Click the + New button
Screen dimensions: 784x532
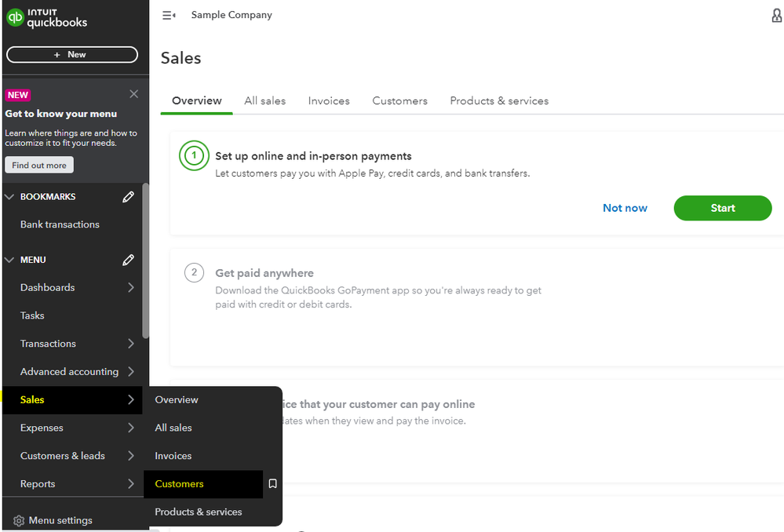click(x=72, y=54)
